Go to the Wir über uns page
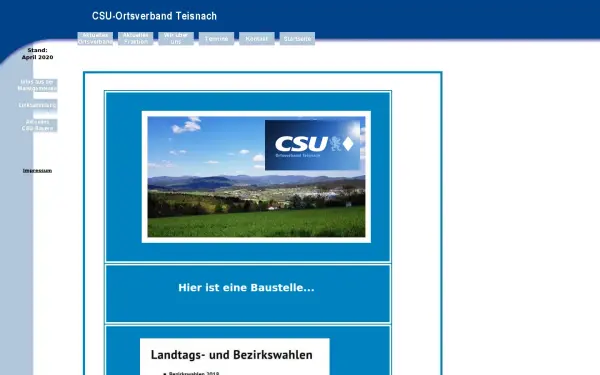Image resolution: width=600 pixels, height=375 pixels. pos(176,39)
